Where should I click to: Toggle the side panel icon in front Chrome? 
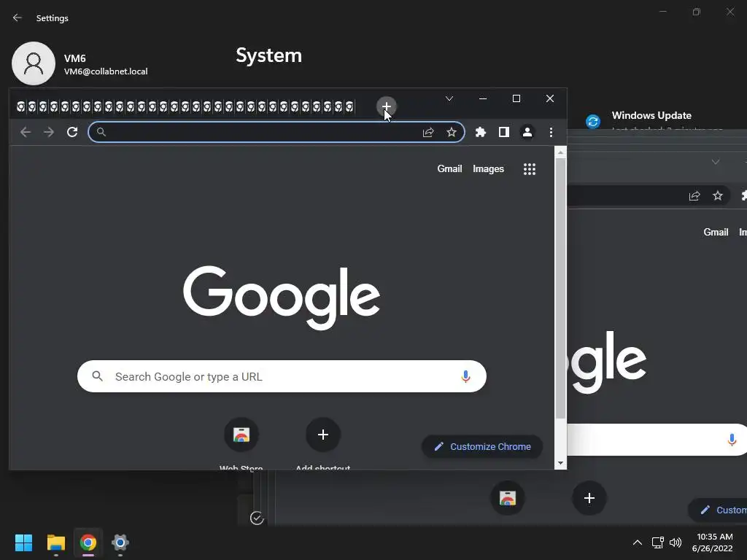pos(504,132)
